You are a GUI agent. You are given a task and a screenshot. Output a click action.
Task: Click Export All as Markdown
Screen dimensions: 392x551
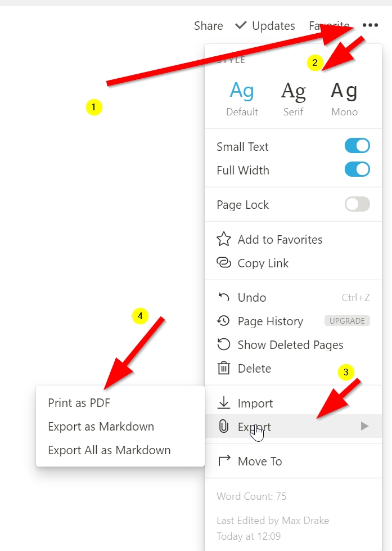[x=109, y=450]
